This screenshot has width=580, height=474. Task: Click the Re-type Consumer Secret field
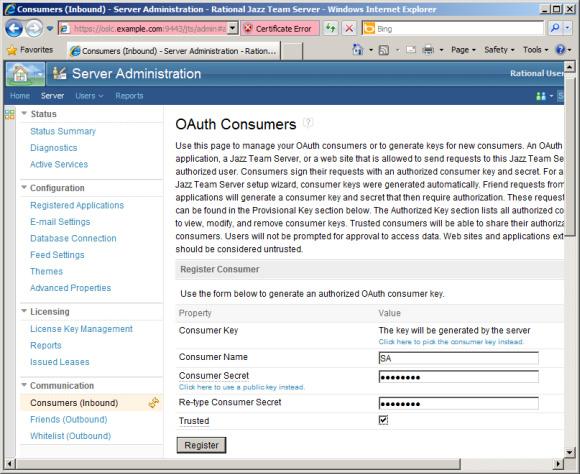coord(459,403)
